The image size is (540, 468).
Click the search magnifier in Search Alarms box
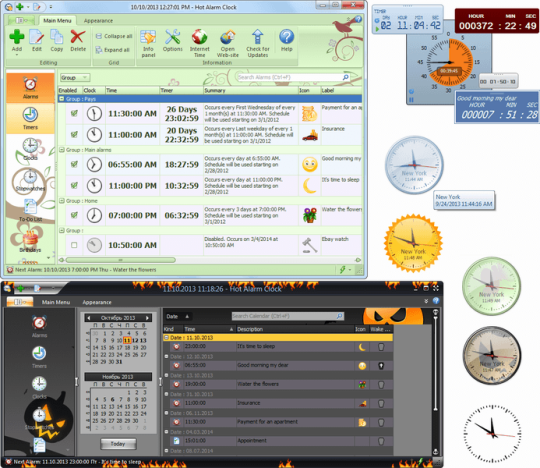[x=345, y=77]
